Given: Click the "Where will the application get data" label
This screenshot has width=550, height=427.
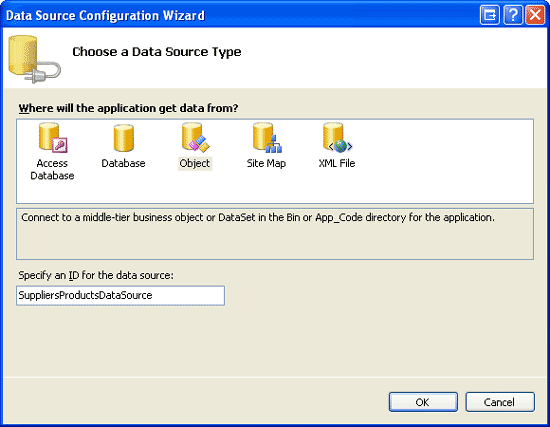Looking at the screenshot, I should [x=128, y=108].
